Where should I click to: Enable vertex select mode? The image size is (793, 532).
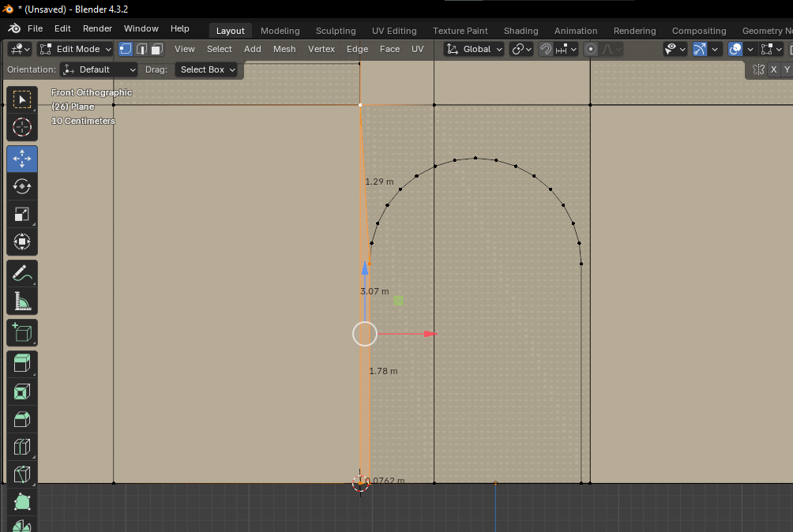[126, 49]
